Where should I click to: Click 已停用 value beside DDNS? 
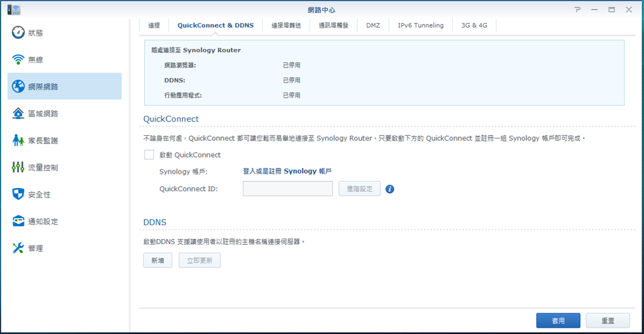292,80
